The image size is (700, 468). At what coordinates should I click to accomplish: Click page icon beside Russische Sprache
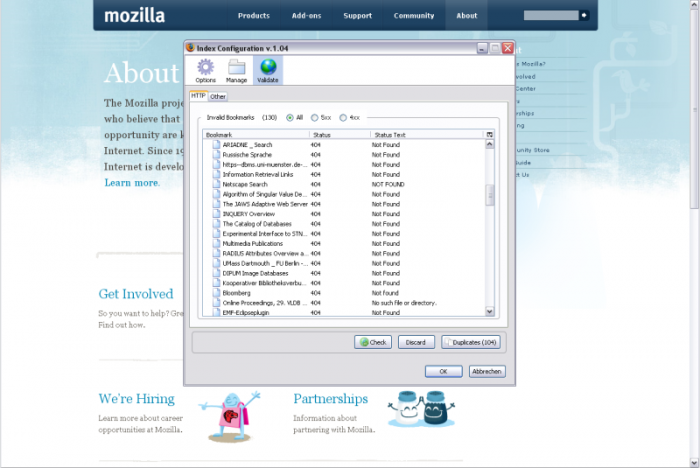tap(217, 155)
